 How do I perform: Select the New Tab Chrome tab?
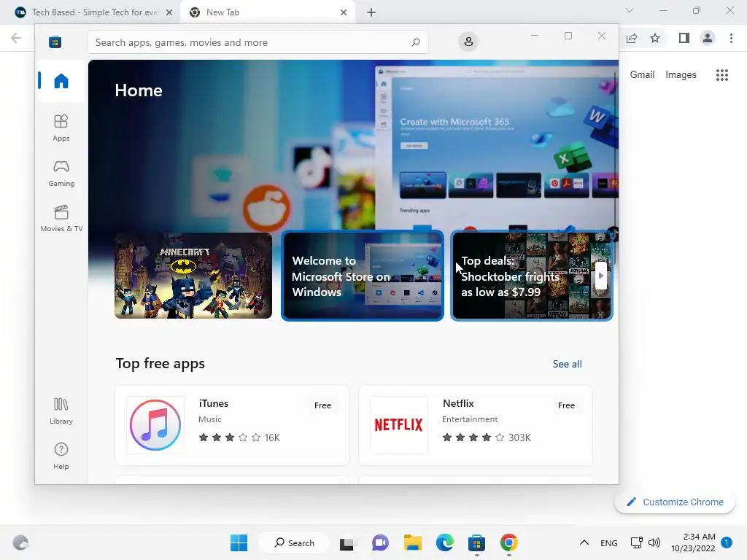click(x=268, y=12)
